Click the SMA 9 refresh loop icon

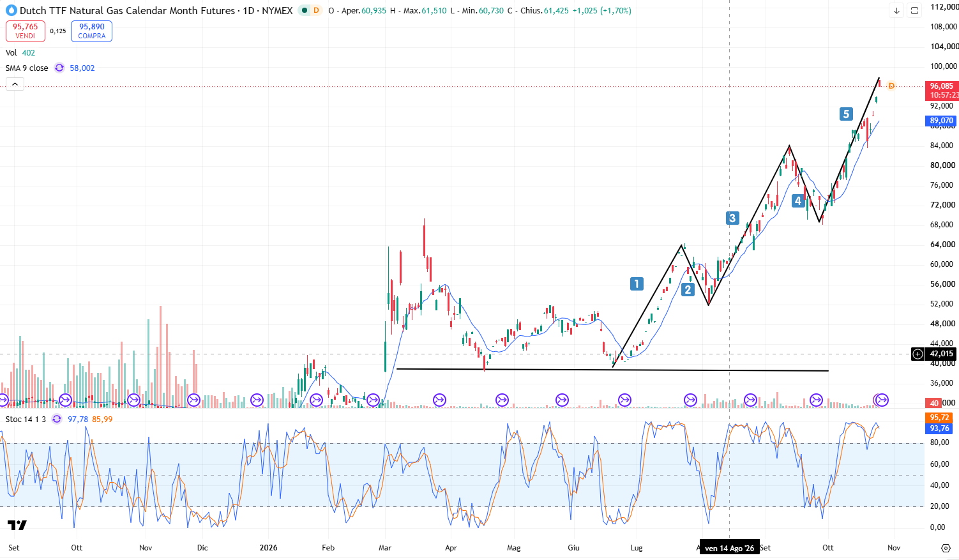(x=59, y=68)
